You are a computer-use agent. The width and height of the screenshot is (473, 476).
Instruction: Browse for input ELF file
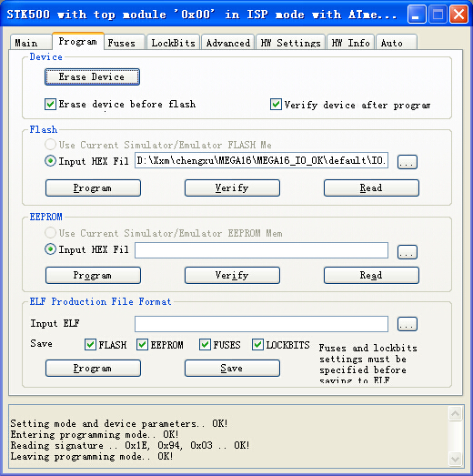coord(408,324)
